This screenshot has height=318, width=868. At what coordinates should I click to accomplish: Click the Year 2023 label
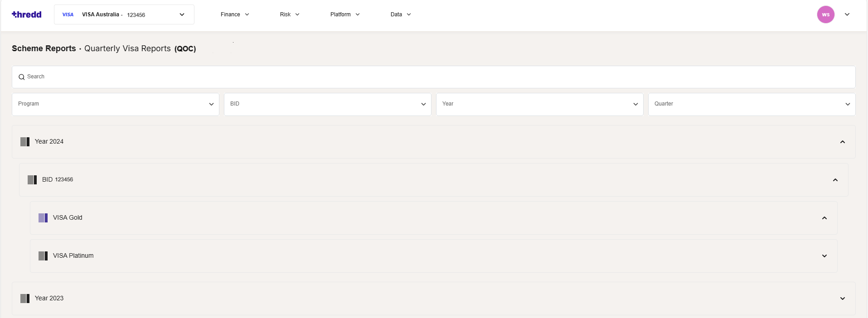pos(49,299)
